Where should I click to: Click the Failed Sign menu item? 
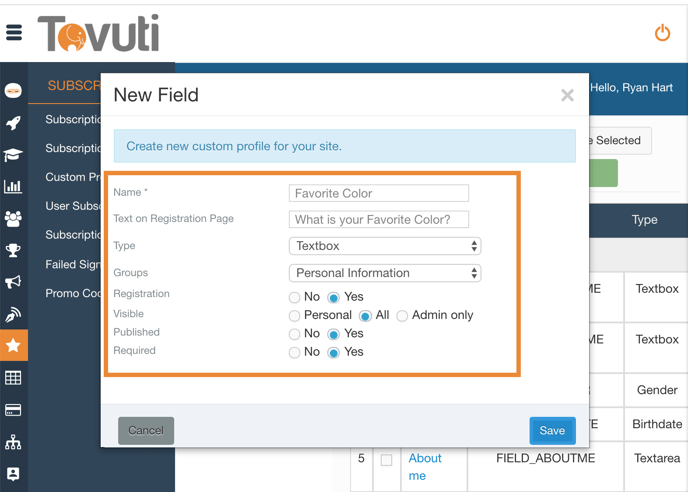73,265
